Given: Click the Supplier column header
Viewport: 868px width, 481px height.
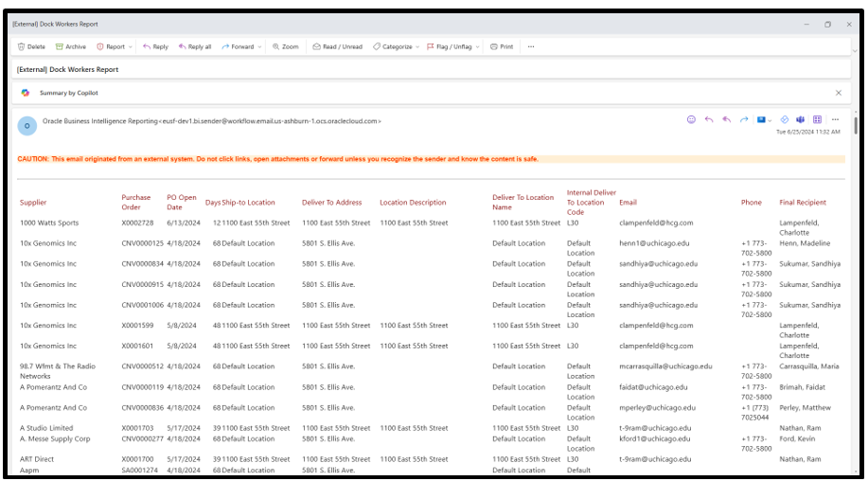Looking at the screenshot, I should pos(33,203).
